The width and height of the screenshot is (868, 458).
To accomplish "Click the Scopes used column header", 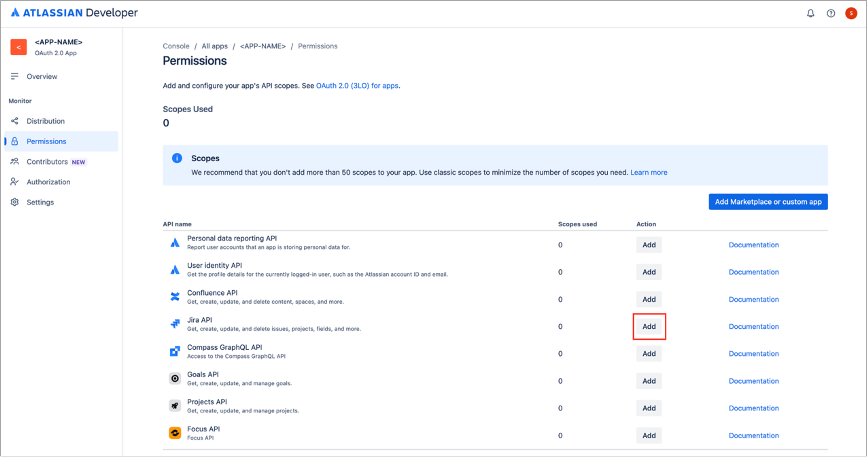I will coord(577,224).
